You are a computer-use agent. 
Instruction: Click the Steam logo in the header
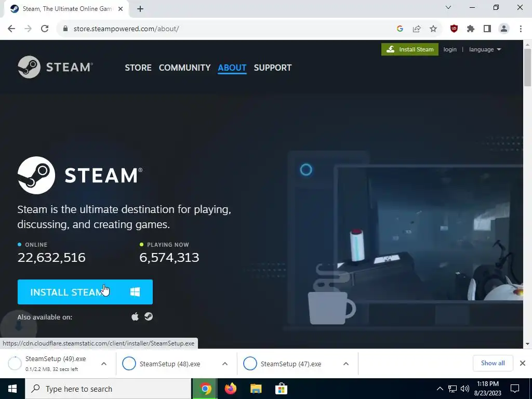[x=55, y=67]
